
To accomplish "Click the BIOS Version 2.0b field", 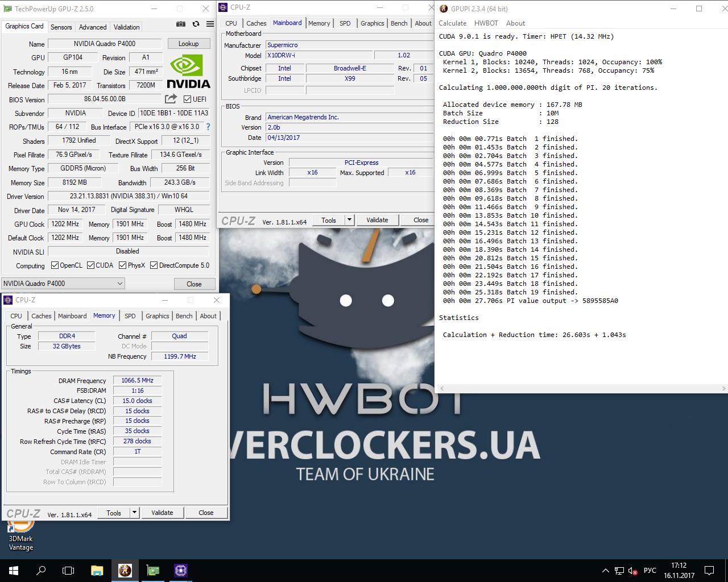I will 350,127.
